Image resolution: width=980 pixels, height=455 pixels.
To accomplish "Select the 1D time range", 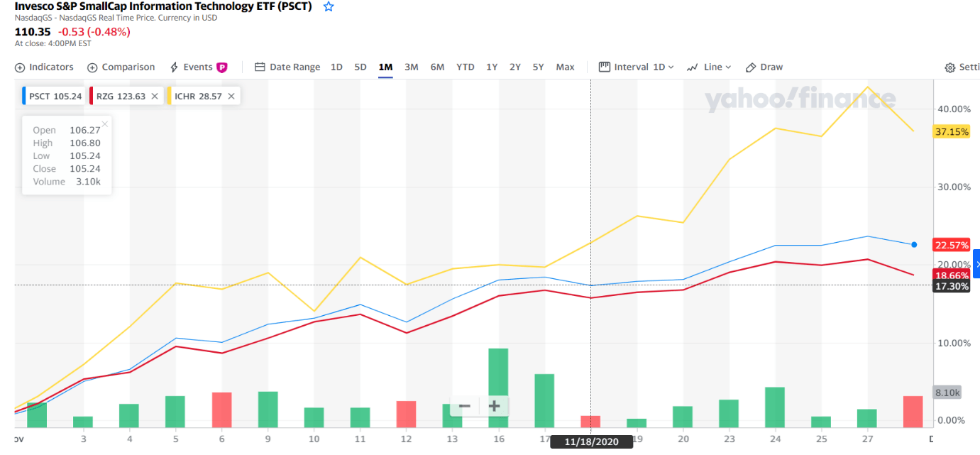I will (336, 67).
